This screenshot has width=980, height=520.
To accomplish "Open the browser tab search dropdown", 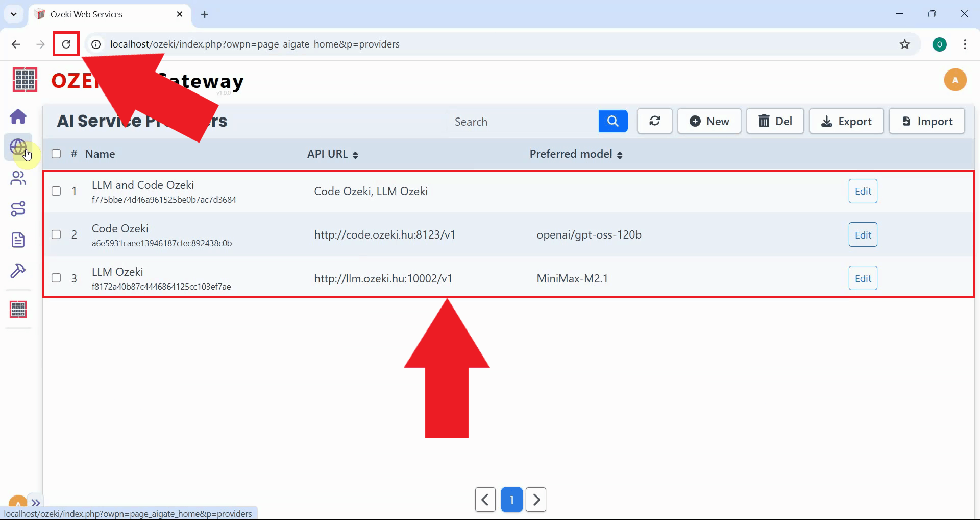I will [x=13, y=14].
